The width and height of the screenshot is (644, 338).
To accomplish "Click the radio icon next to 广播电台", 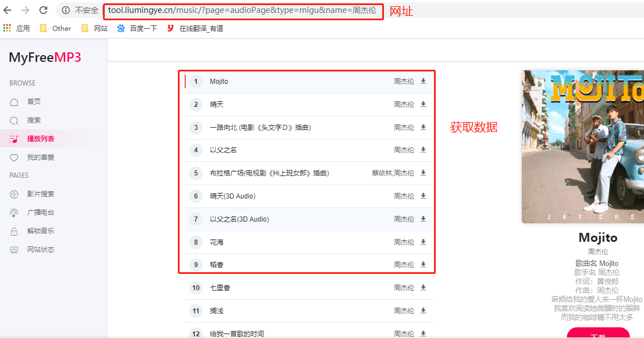I will tap(14, 213).
